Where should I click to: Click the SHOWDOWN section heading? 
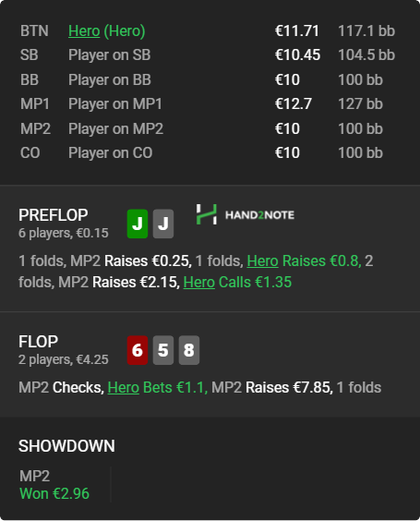66,446
